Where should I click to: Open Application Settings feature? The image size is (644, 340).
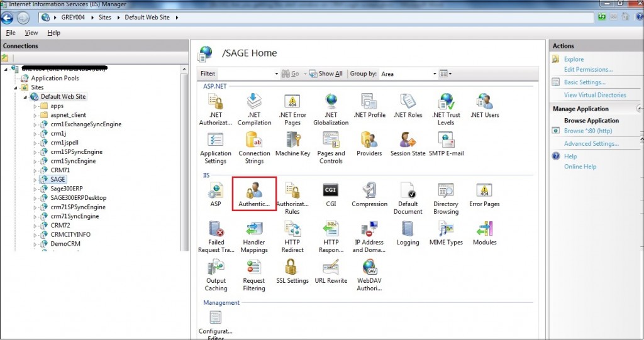coord(216,148)
